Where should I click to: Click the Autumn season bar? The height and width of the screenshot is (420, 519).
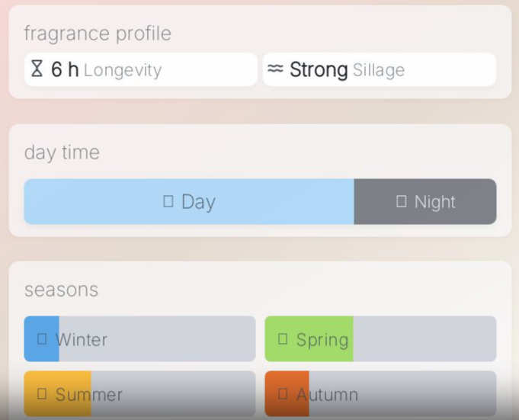[380, 393]
